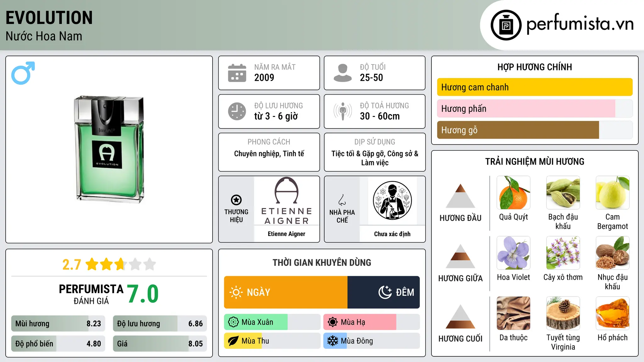644x362 pixels.
Task: Click the nose icon above Nhà pha chế
Action: point(342,200)
